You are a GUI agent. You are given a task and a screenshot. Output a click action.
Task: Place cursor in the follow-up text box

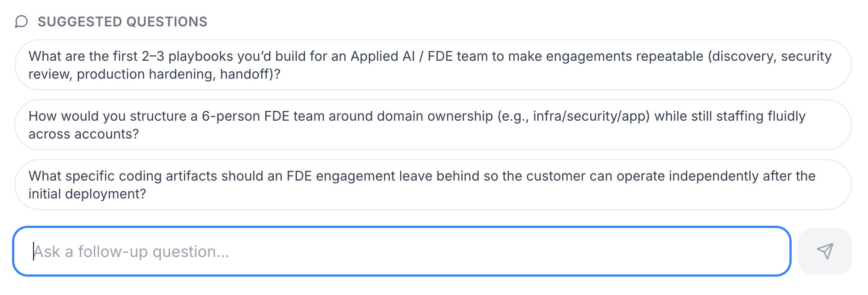click(401, 251)
